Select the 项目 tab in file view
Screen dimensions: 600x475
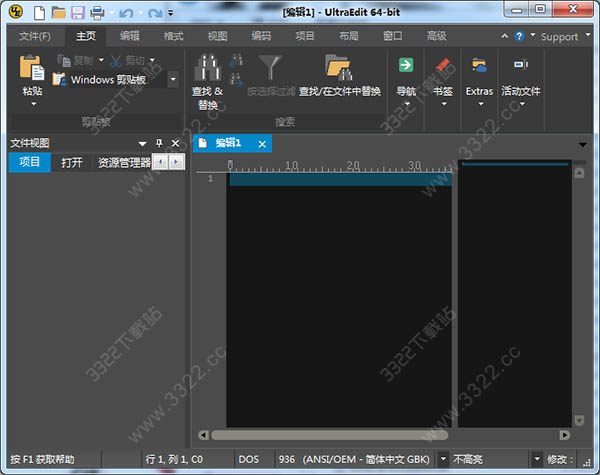[29, 162]
